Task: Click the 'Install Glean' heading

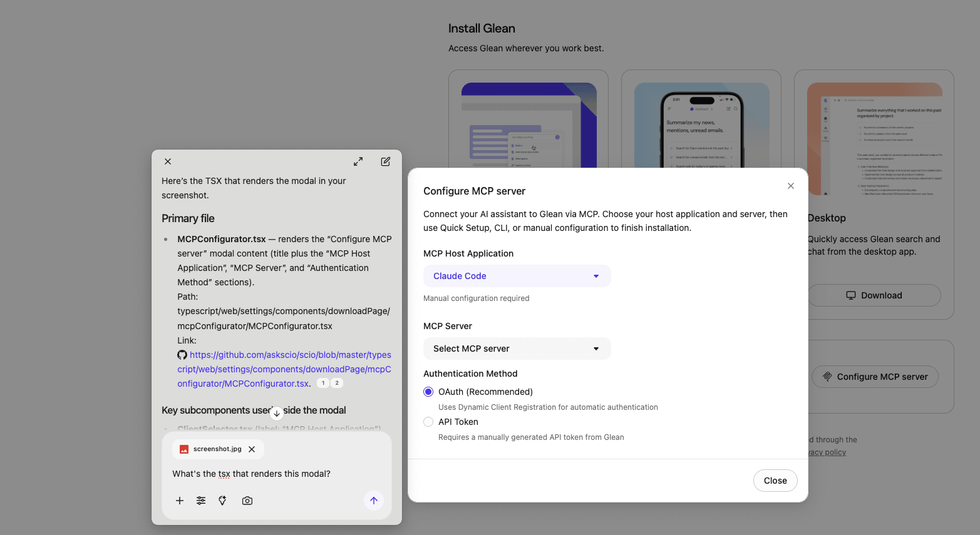Action: coord(482,28)
